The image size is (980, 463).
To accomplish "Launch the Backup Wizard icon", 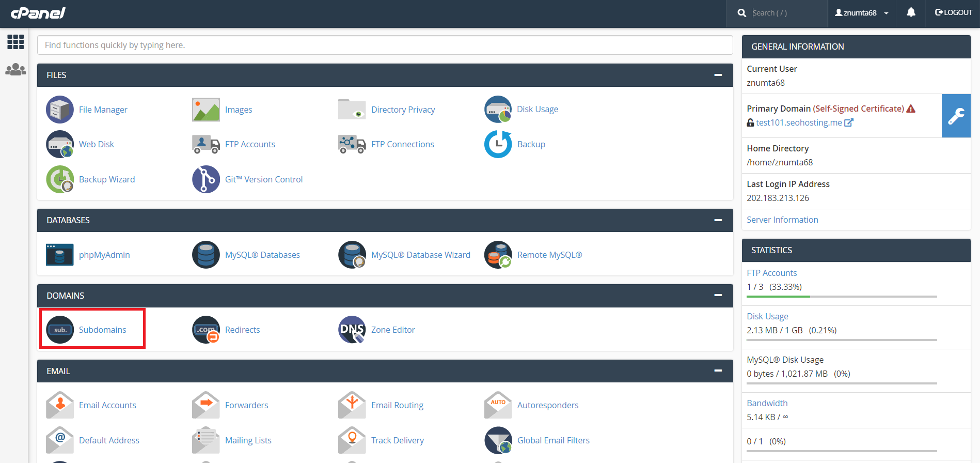I will [60, 179].
